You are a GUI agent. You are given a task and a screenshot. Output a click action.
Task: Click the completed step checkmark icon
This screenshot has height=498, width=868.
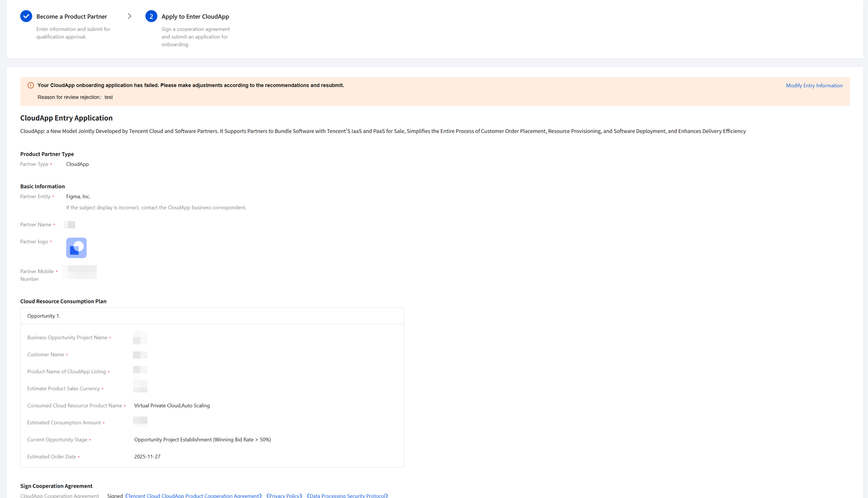(26, 16)
